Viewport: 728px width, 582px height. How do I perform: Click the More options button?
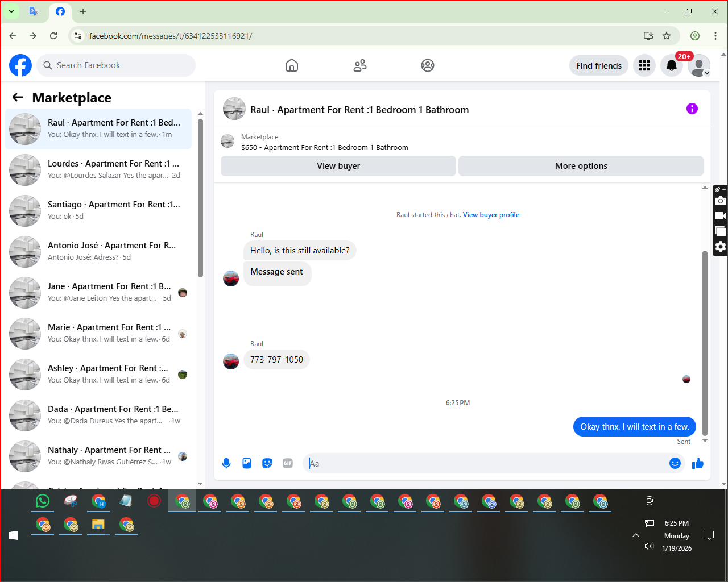[581, 166]
